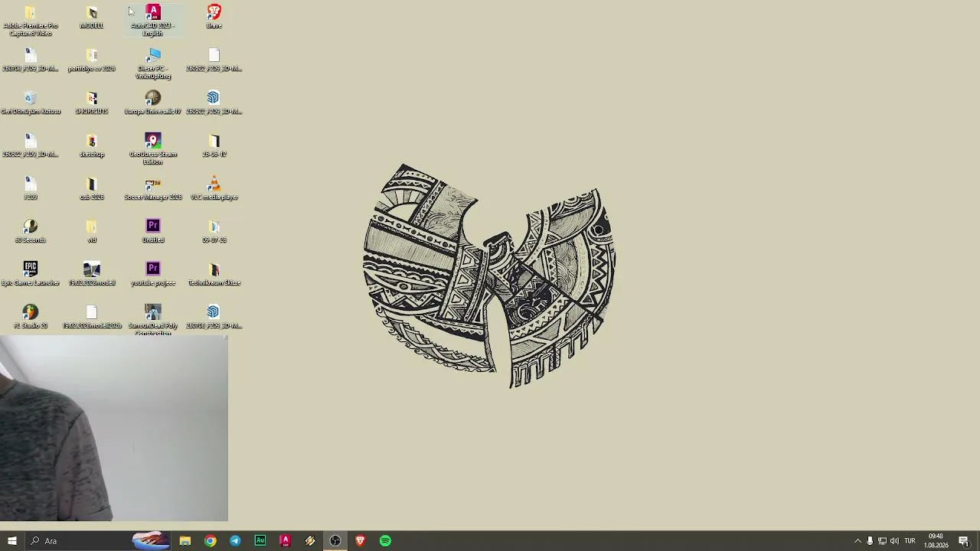Select the Soccer Manager 2026 shortcut
The height and width of the screenshot is (551, 980).
pos(153,189)
